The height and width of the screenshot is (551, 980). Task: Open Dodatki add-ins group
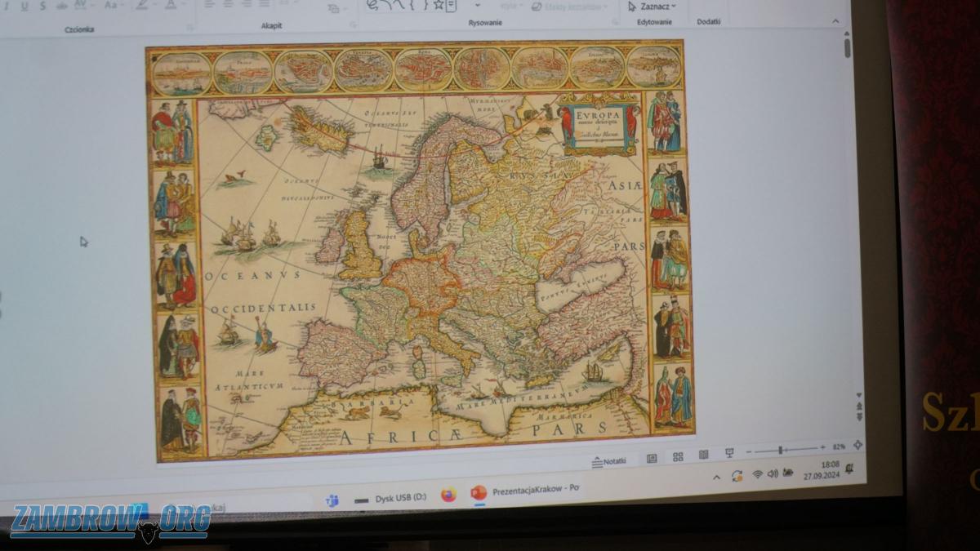coord(709,22)
